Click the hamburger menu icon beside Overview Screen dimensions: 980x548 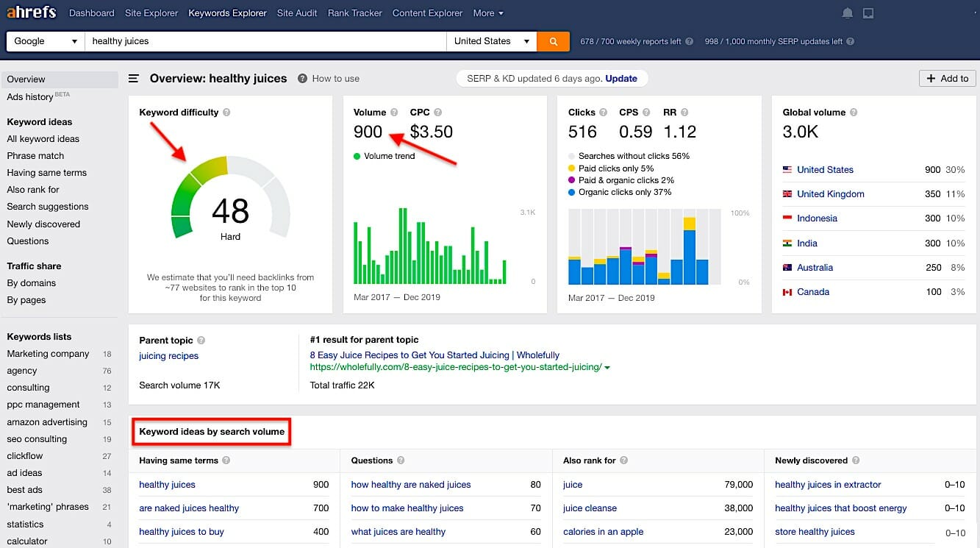click(134, 79)
